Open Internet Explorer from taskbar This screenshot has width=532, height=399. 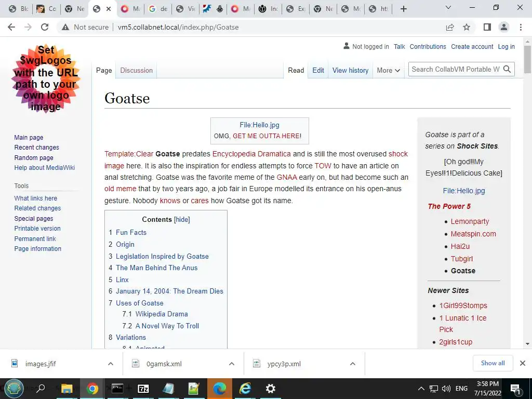tap(245, 389)
